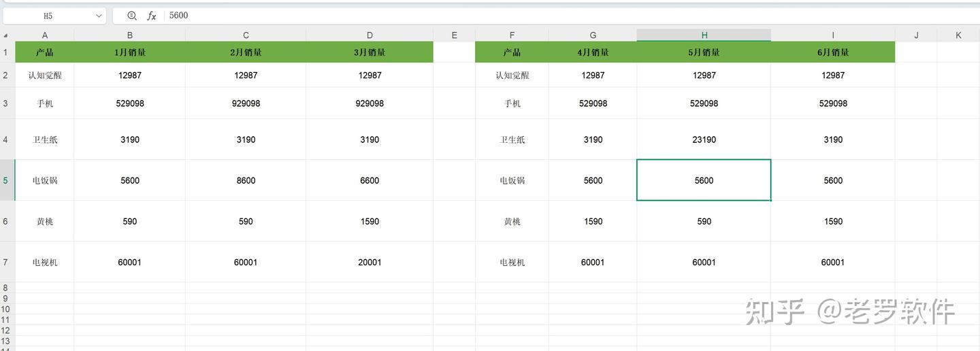This screenshot has width=980, height=351.
Task: Select cell 电饭锅 in column F
Action: tap(512, 180)
